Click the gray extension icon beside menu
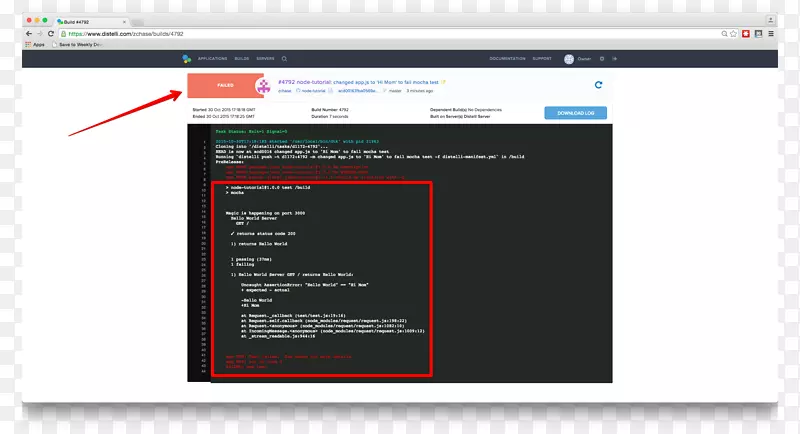Screen dimensions: 800x434 point(758,34)
